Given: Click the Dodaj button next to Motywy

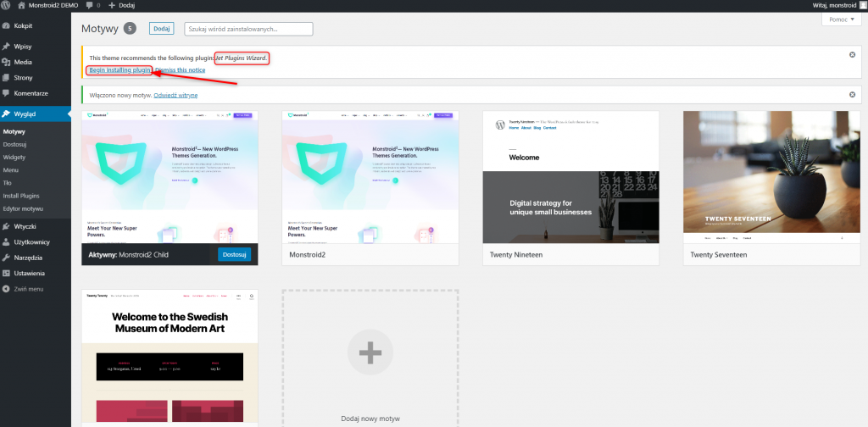Looking at the screenshot, I should (x=162, y=29).
